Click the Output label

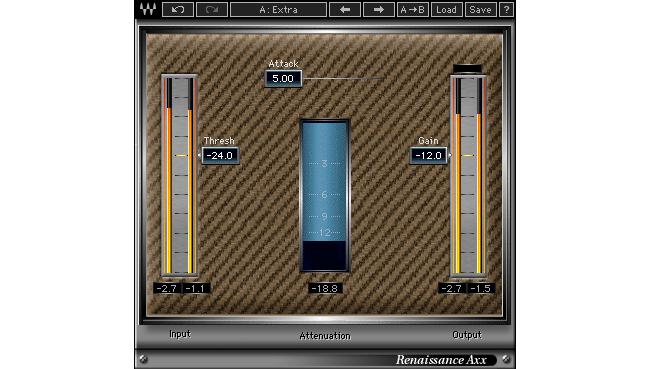467,335
